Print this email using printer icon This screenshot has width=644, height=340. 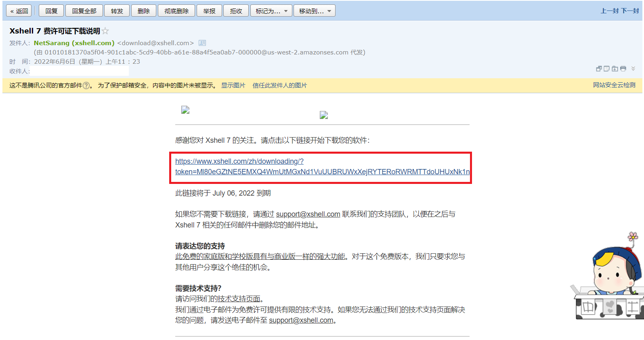pyautogui.click(x=623, y=69)
